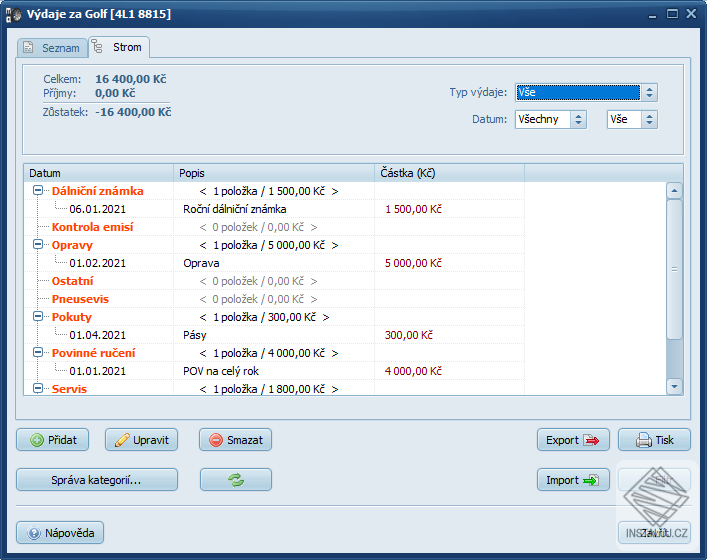The image size is (707, 560).
Task: Switch to the Seznam tab
Action: point(52,48)
